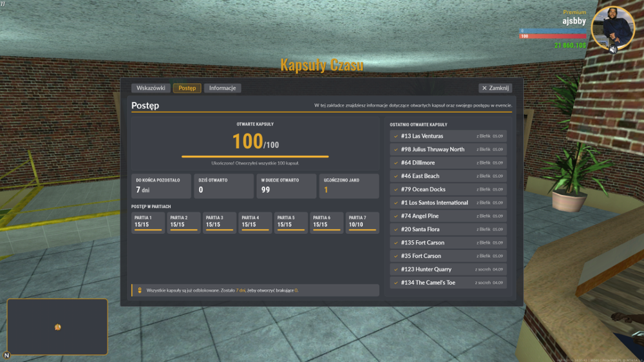The image size is (644, 362).
Task: Click the Partia 7 10/10 progress card
Action: click(x=362, y=223)
